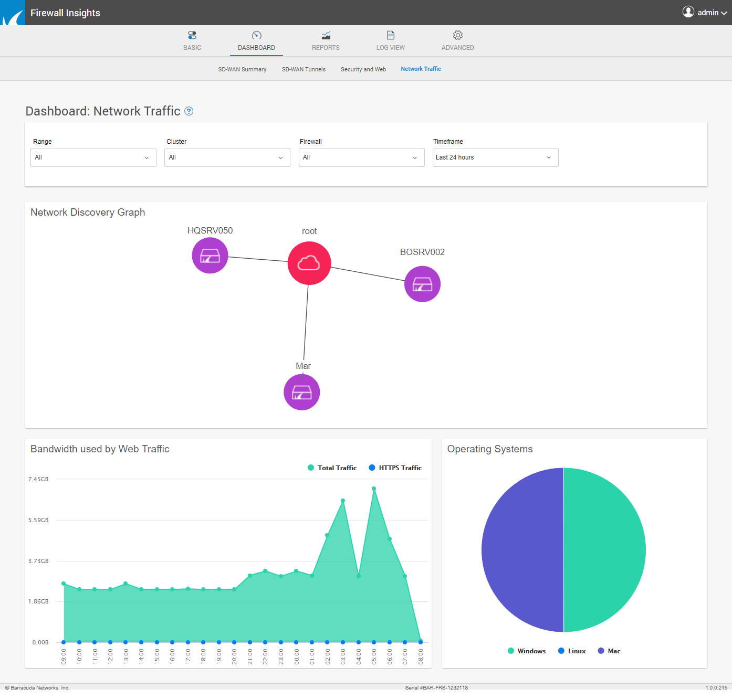Click the Operating Systems heading
The height and width of the screenshot is (700, 732).
pos(490,449)
